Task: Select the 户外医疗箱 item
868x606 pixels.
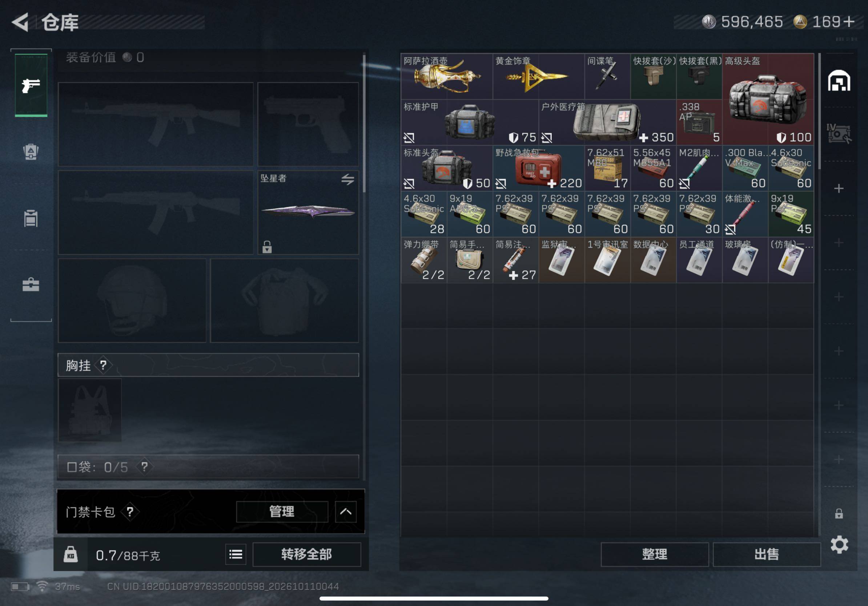Action: pyautogui.click(x=607, y=122)
